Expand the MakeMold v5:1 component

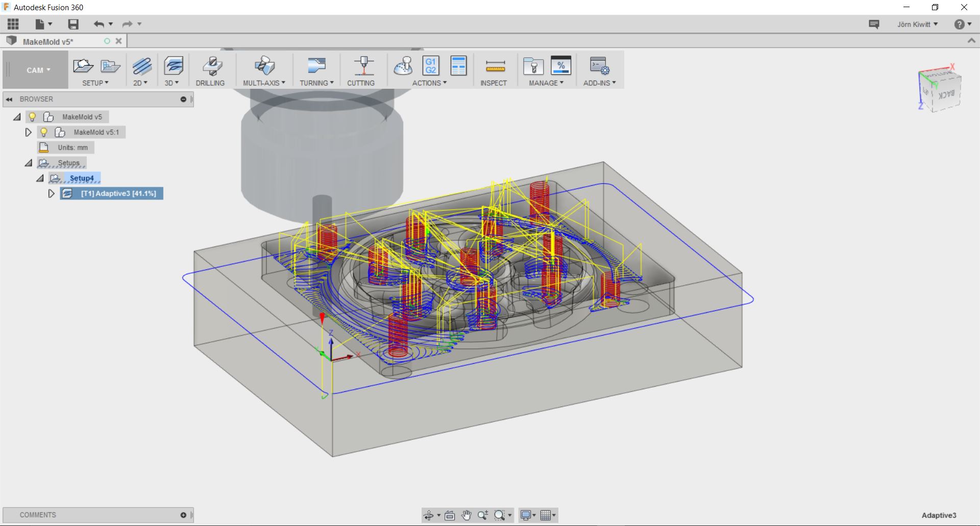(x=29, y=132)
